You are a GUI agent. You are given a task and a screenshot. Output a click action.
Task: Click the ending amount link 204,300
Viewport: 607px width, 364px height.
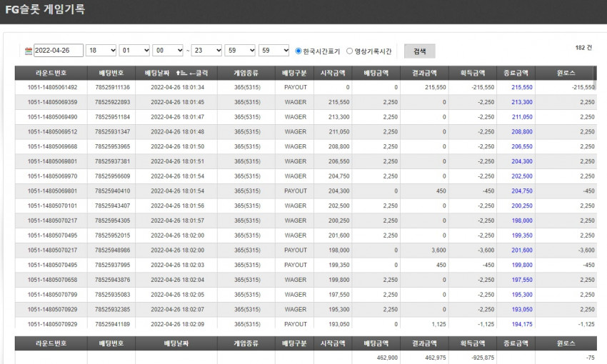[522, 161]
